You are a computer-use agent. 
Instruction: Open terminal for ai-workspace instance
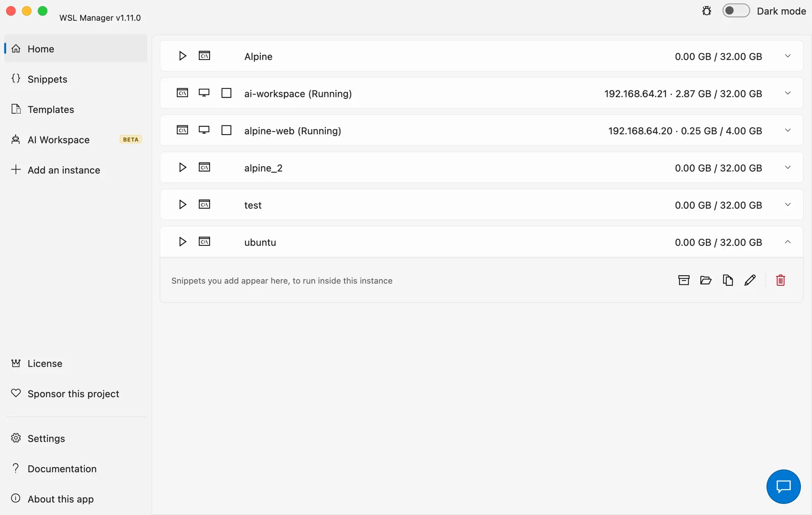[x=182, y=93]
